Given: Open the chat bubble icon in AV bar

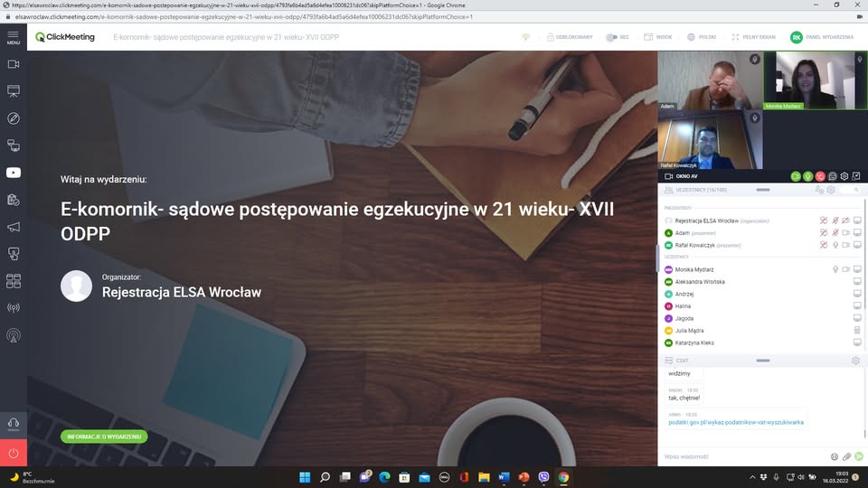Looking at the screenshot, I should (x=832, y=176).
